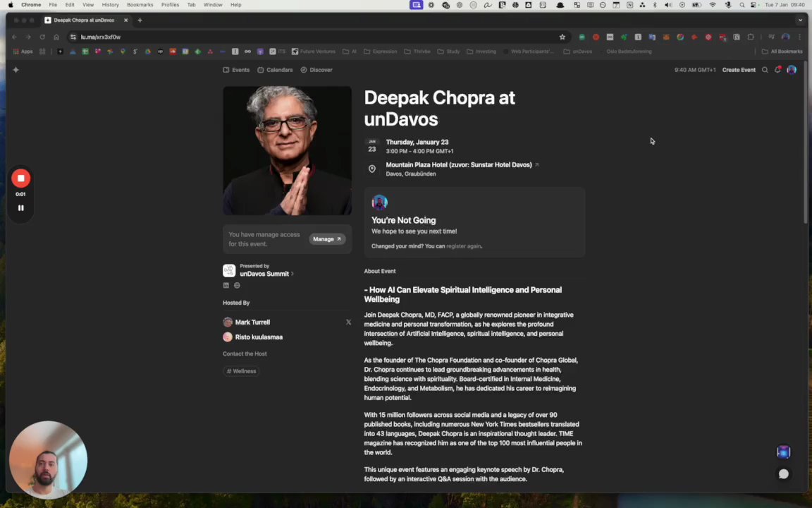Stop the screen recording with the red button
Viewport: 812px width, 508px height.
coord(20,179)
